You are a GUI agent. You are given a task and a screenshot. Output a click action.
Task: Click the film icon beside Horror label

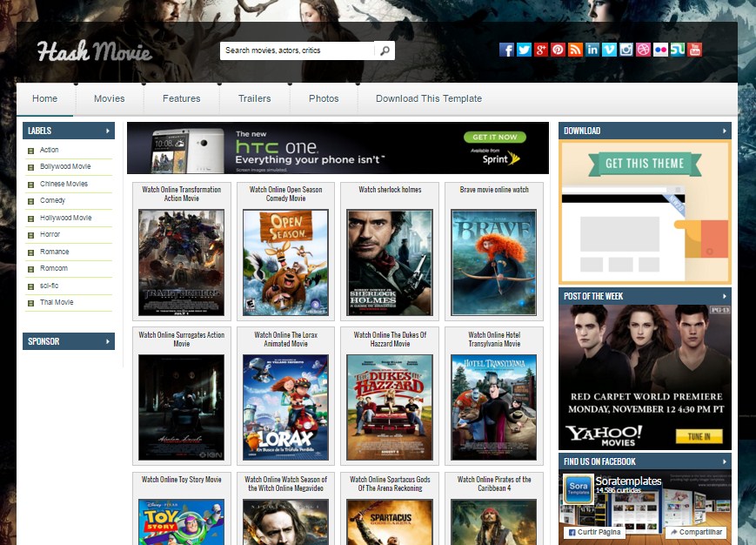30,235
